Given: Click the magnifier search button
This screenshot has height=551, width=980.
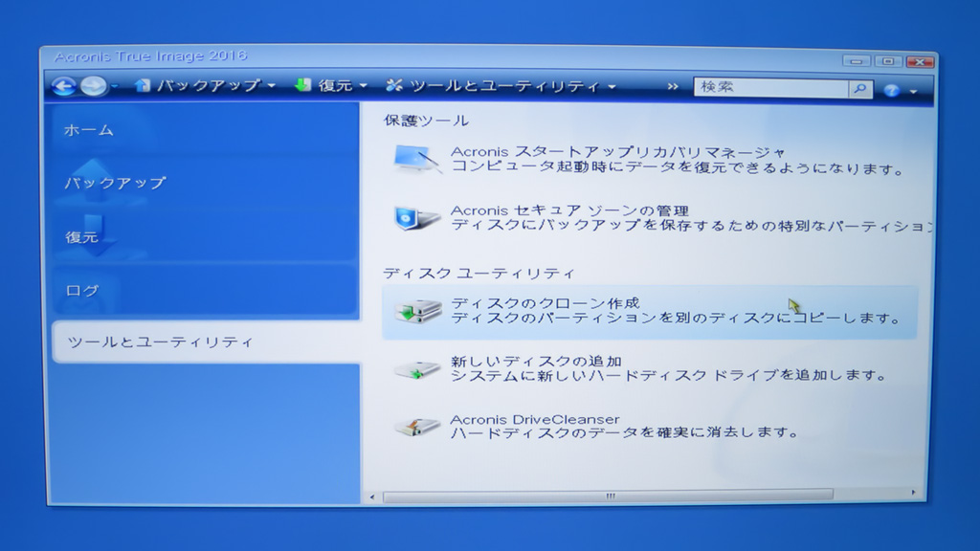Looking at the screenshot, I should pyautogui.click(x=860, y=89).
